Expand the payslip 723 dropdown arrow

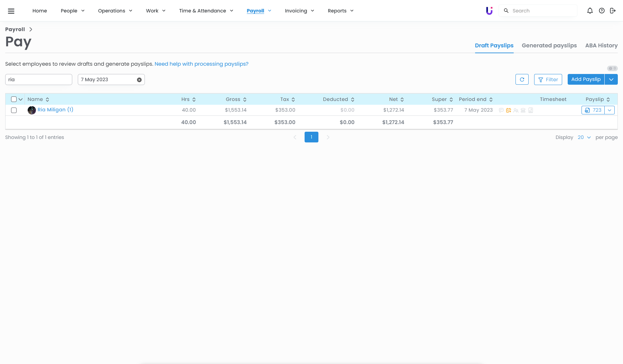pos(610,110)
